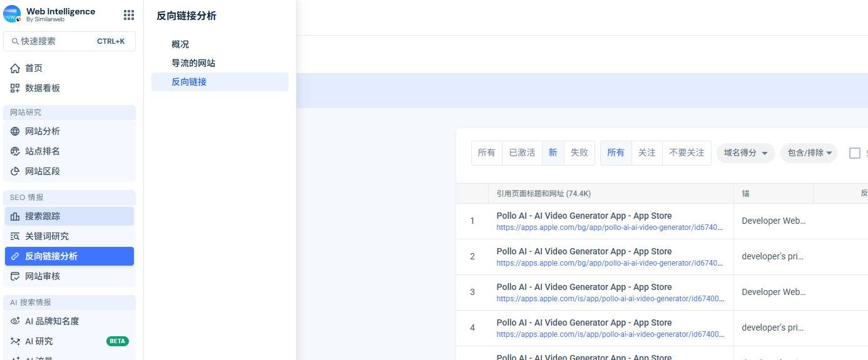Open AI 品牌知名度 in the sidebar

(x=69, y=321)
